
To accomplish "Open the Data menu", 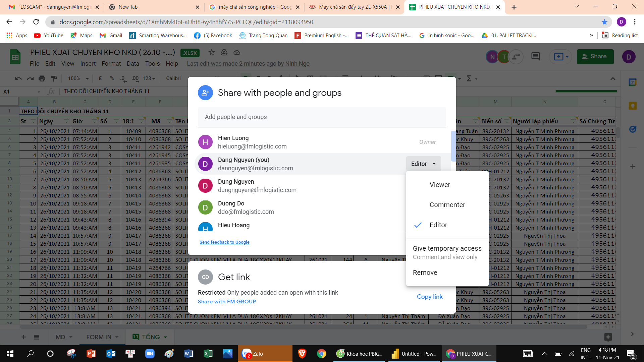I will 133,64.
